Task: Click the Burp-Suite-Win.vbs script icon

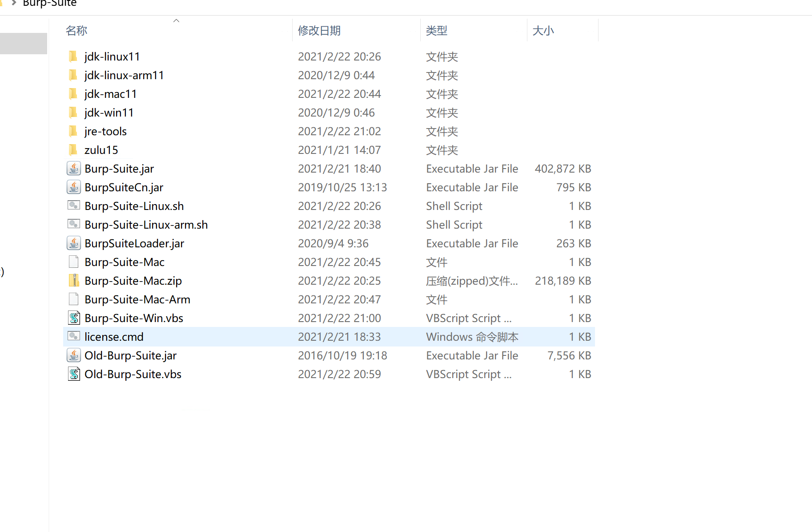Action: click(x=74, y=318)
